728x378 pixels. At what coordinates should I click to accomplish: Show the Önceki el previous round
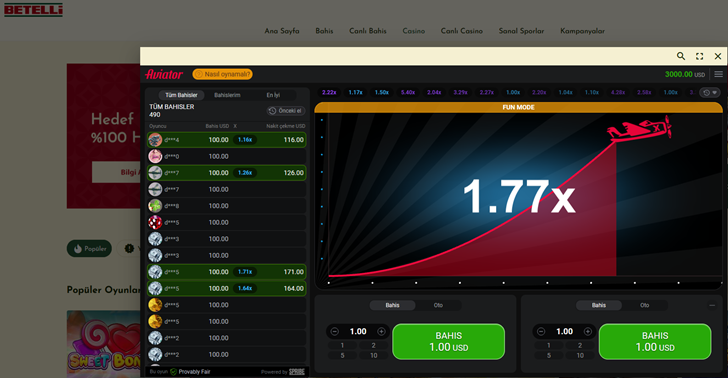(x=286, y=111)
